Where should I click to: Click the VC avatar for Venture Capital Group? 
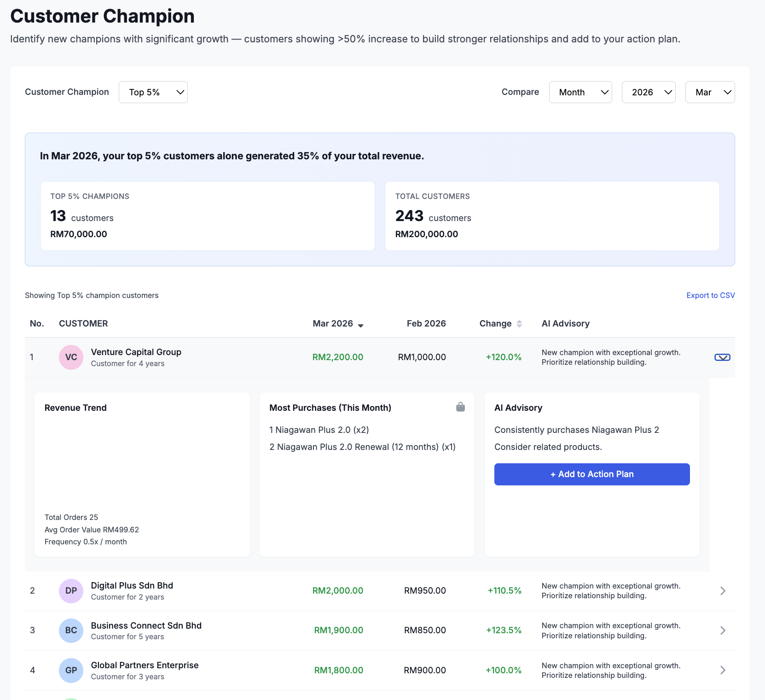(71, 357)
